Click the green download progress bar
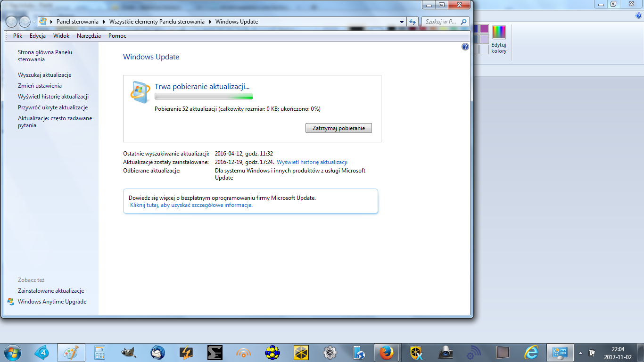The width and height of the screenshot is (644, 362). [x=204, y=96]
